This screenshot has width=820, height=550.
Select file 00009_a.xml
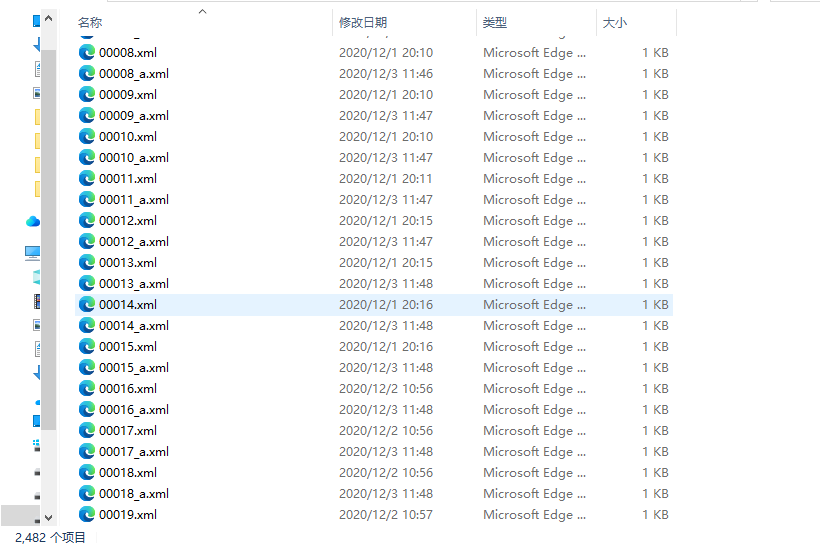[134, 116]
